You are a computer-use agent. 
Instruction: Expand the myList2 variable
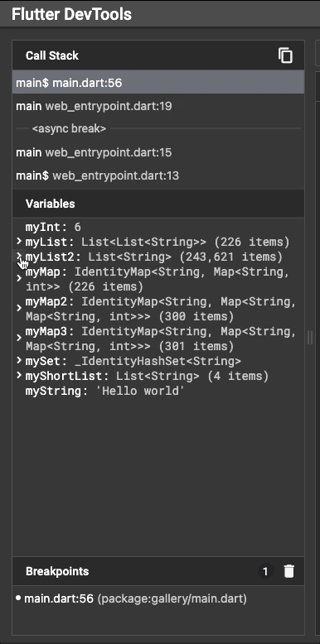(x=19, y=257)
